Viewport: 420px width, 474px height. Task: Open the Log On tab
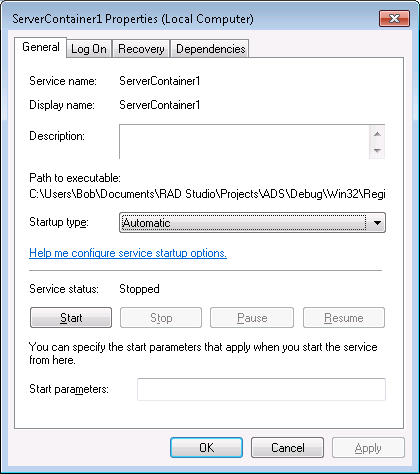89,49
